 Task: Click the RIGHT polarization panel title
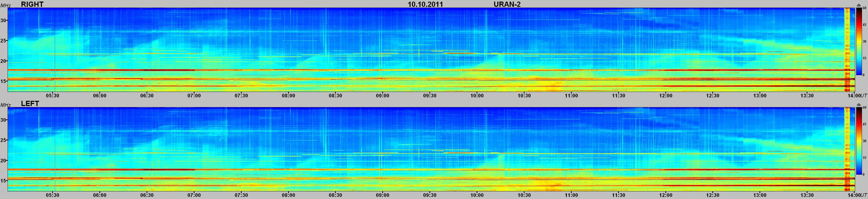pyautogui.click(x=32, y=4)
